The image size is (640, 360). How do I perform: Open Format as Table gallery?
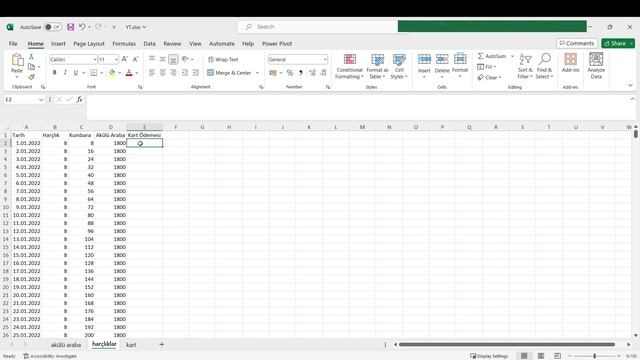click(x=378, y=66)
